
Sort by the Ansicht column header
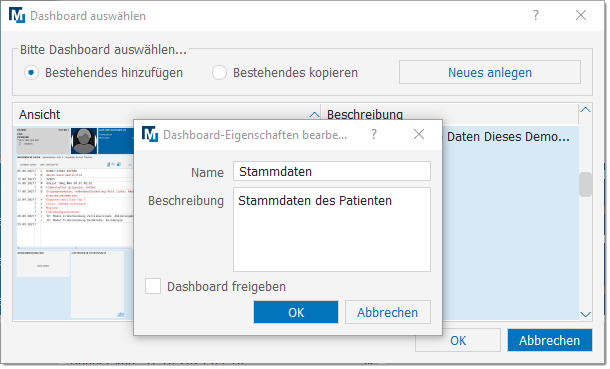(x=167, y=114)
